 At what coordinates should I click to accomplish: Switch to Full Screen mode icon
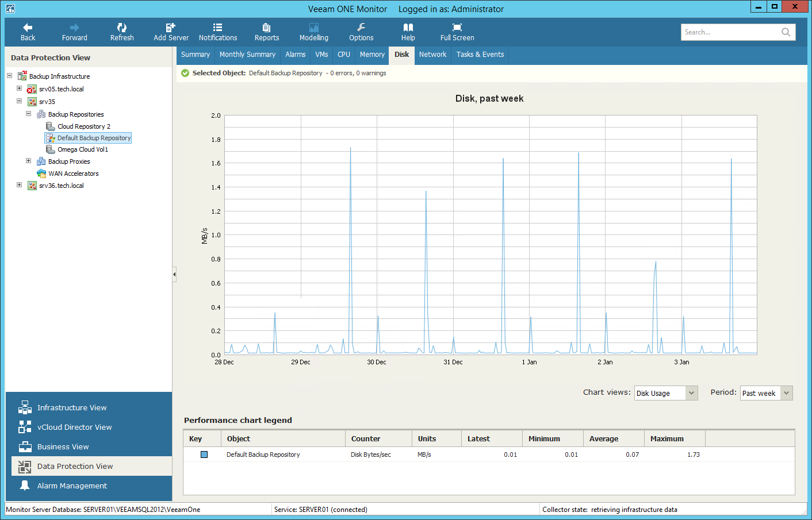coord(457,28)
